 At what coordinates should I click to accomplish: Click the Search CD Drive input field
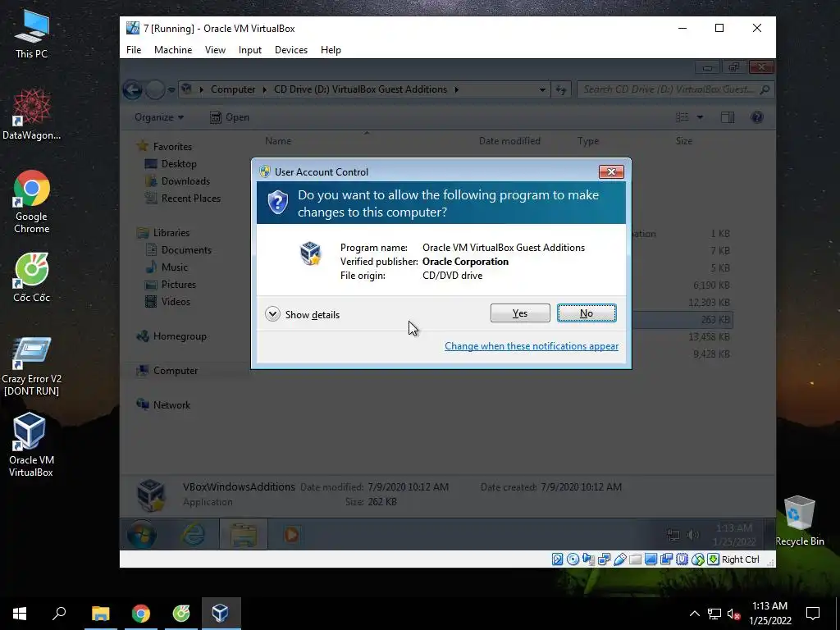[x=674, y=89]
